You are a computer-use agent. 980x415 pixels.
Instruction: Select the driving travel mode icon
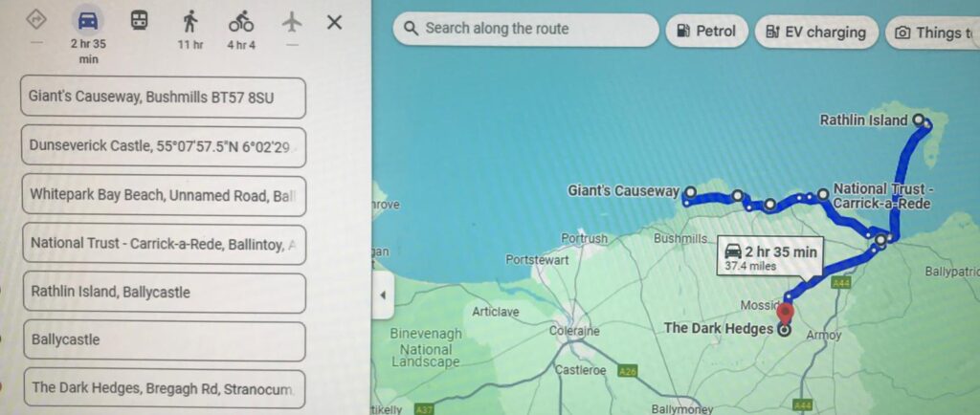pos(87,21)
